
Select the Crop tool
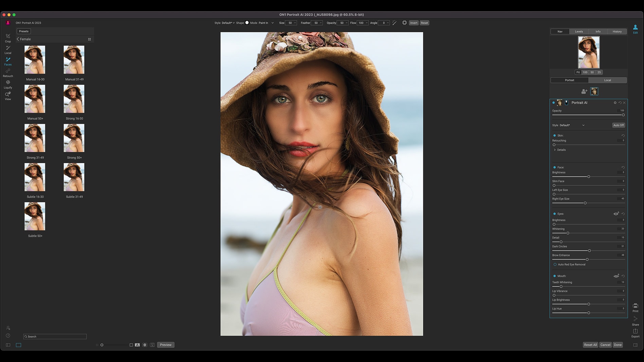click(x=8, y=38)
